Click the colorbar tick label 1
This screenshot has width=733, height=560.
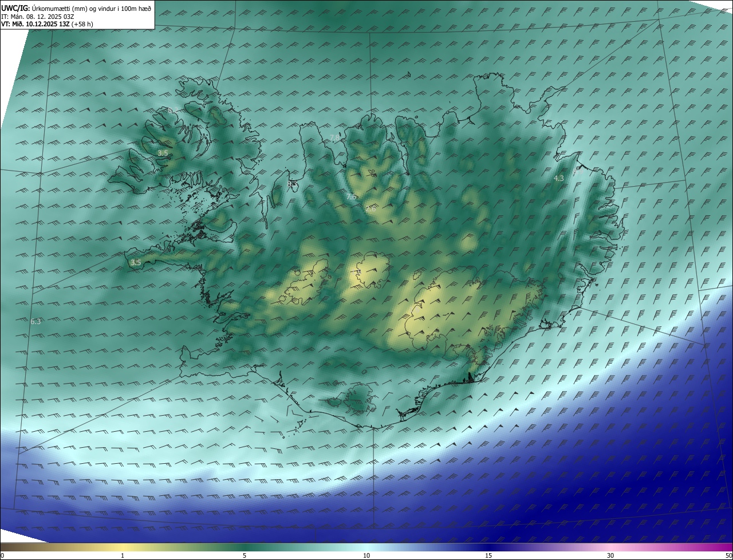coord(123,555)
